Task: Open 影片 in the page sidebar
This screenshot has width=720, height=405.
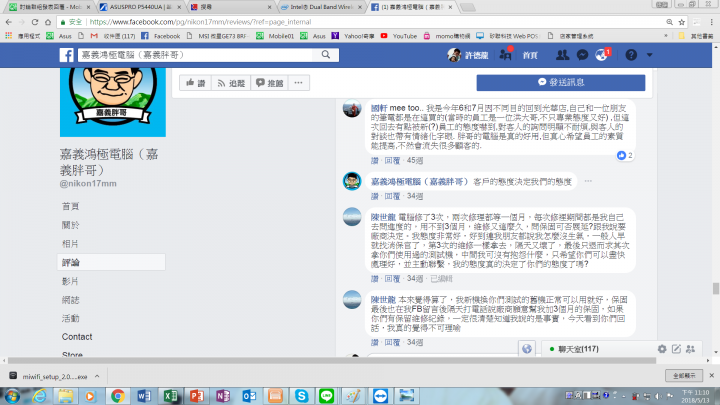Action: tap(70, 281)
